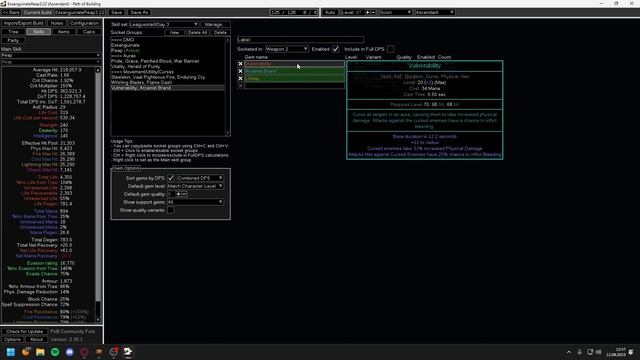Click the Auto level button

pyautogui.click(x=330, y=12)
